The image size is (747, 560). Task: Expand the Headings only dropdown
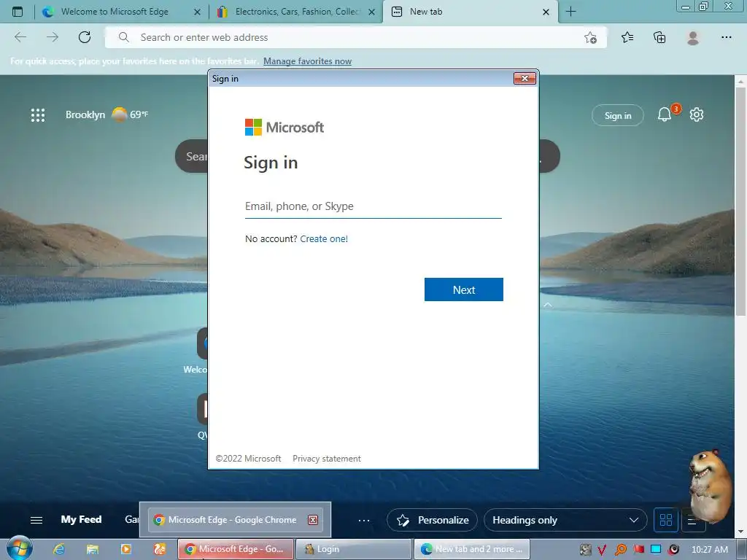pyautogui.click(x=565, y=520)
